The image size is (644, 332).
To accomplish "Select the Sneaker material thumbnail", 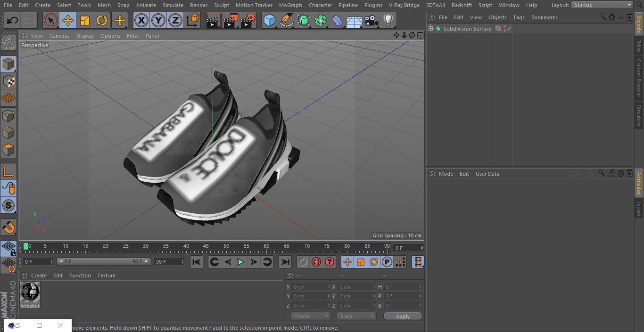I will click(30, 292).
